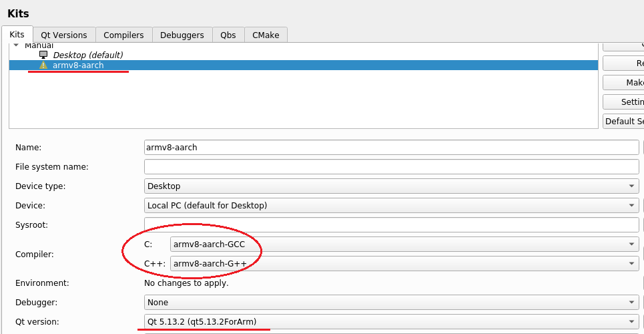This screenshot has height=334, width=644.
Task: Switch to the Kits tab
Action: coord(17,34)
